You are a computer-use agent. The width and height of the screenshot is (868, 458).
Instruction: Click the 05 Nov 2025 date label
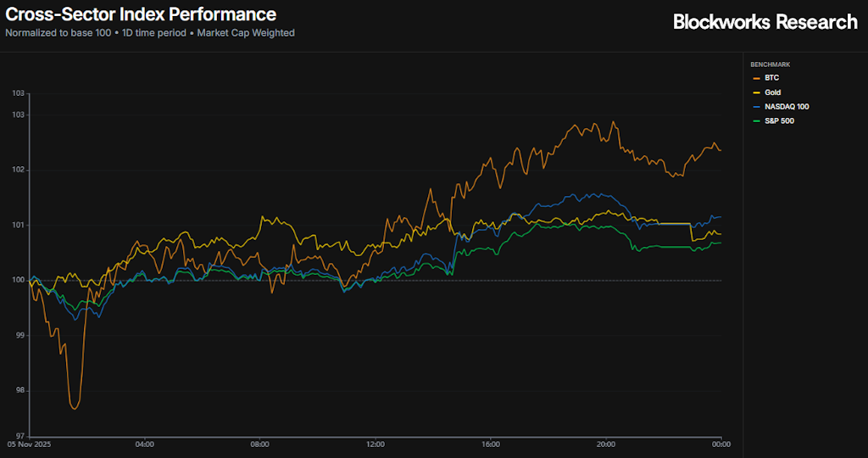30,444
